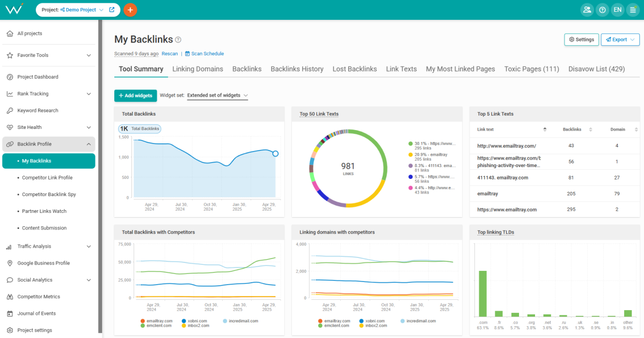Open the hamburger menu icon

633,10
